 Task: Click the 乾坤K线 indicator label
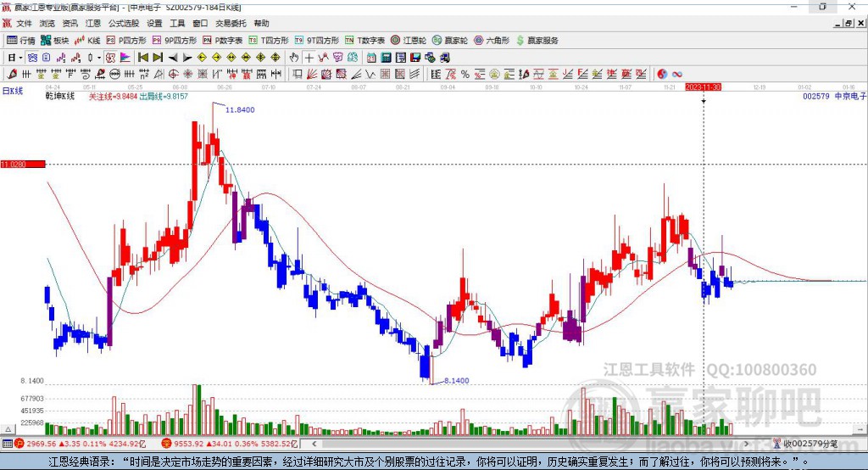[x=60, y=96]
